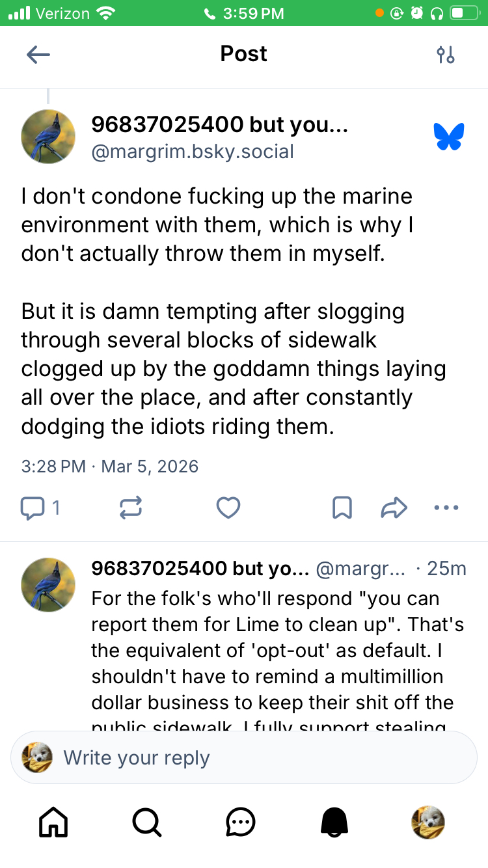Open my profile avatar tab
Viewport: 488px width, 868px height.
click(428, 822)
